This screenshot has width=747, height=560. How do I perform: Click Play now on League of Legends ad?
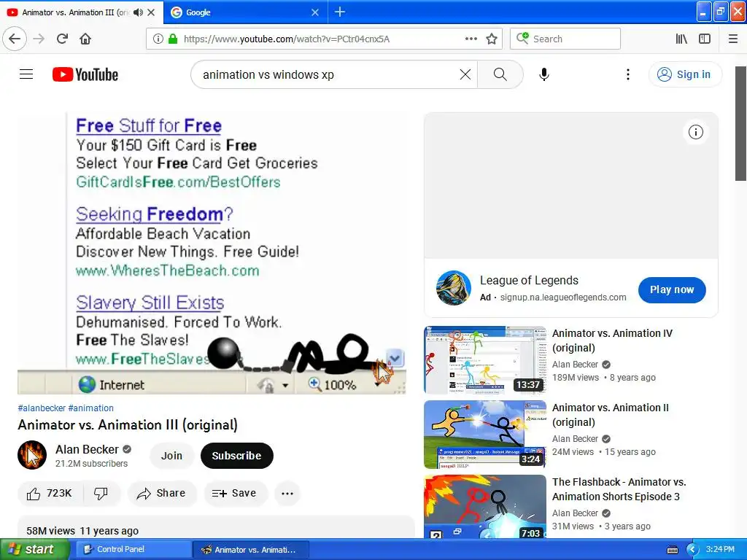[672, 289]
